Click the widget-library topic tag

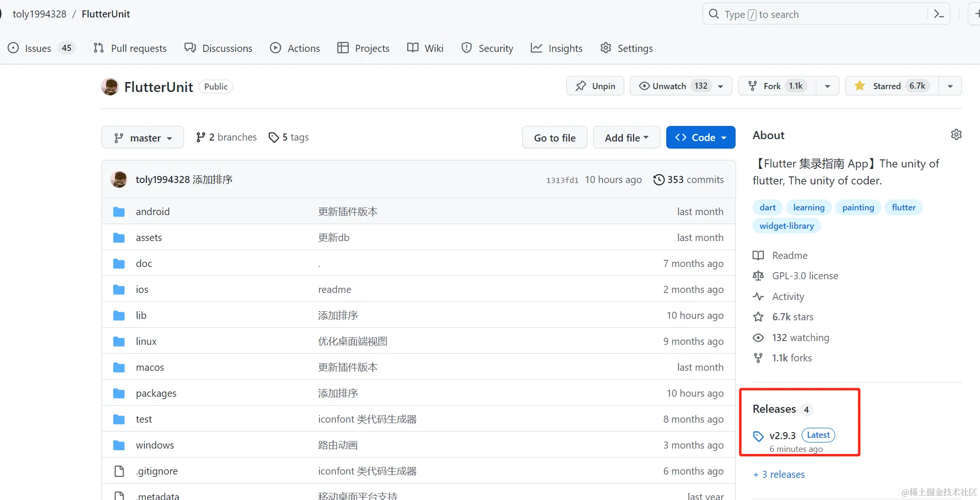pyautogui.click(x=787, y=226)
